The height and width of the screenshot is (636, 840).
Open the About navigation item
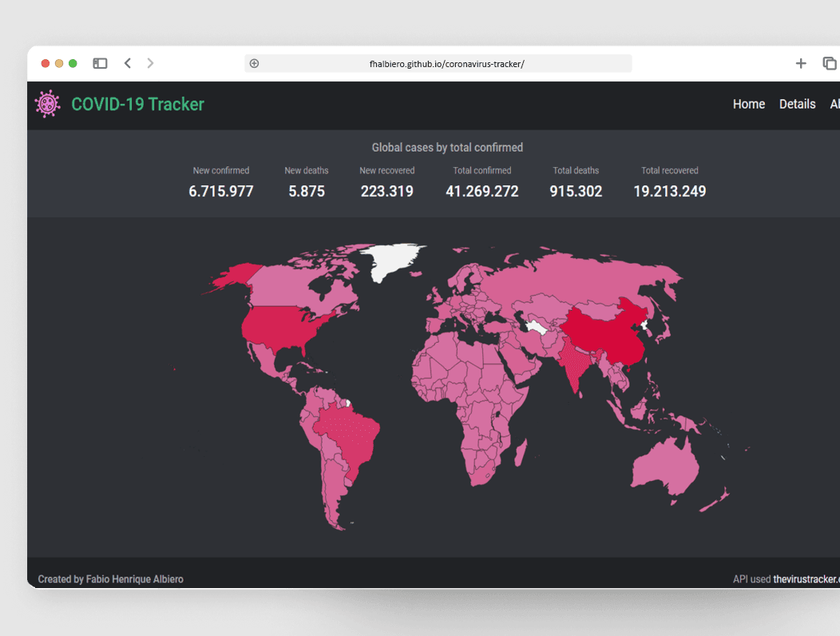click(x=834, y=104)
